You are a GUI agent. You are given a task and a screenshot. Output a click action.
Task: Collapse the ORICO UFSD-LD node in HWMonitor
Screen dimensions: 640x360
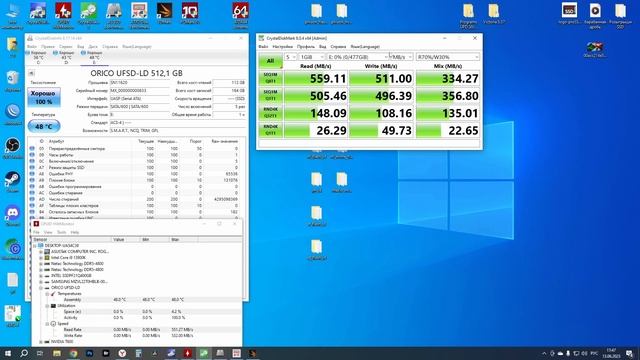(41, 288)
